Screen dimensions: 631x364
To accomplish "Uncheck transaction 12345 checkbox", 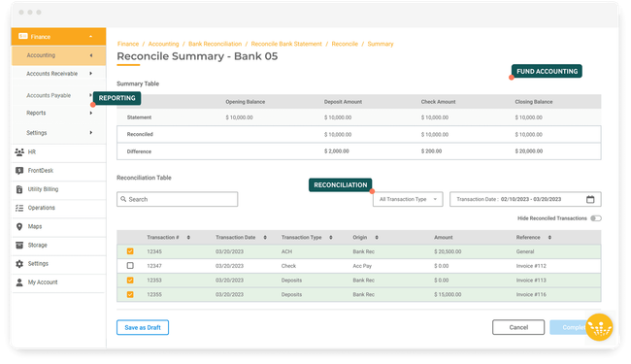I will tap(130, 251).
